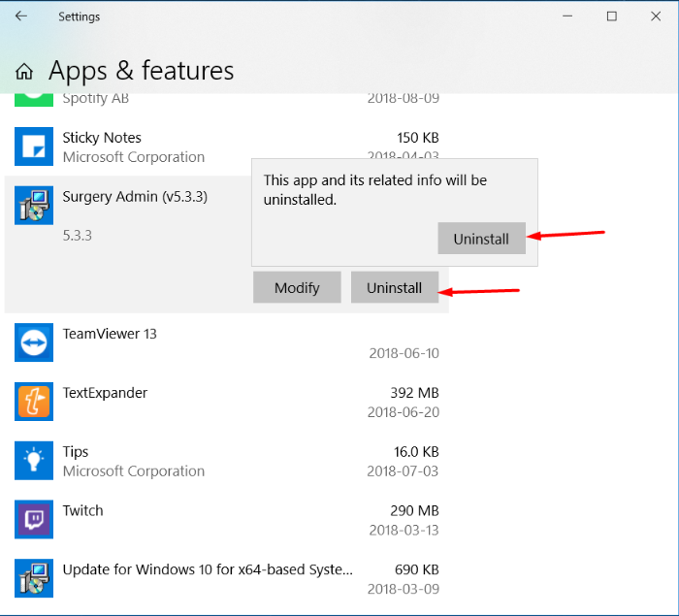Click the purple Twitch icon
Viewport: 679px width, 616px height.
pos(34,519)
